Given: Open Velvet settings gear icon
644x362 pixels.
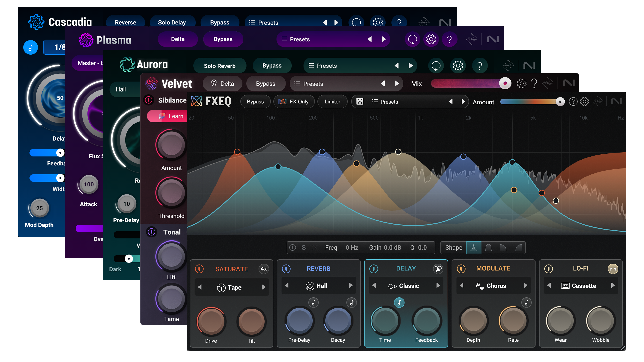Looking at the screenshot, I should 521,83.
